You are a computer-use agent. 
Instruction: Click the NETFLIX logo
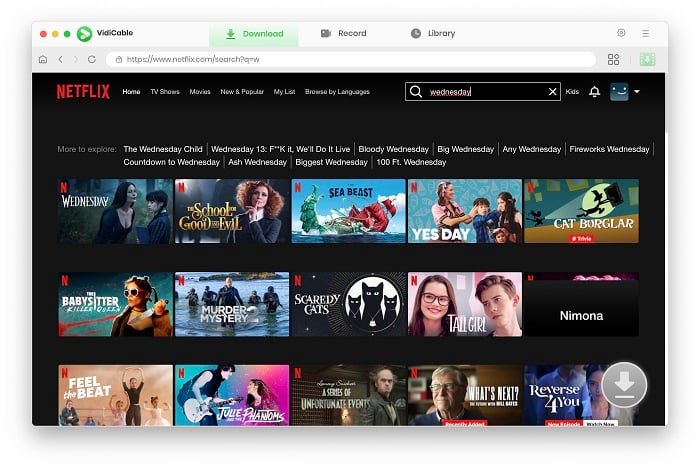click(x=83, y=92)
